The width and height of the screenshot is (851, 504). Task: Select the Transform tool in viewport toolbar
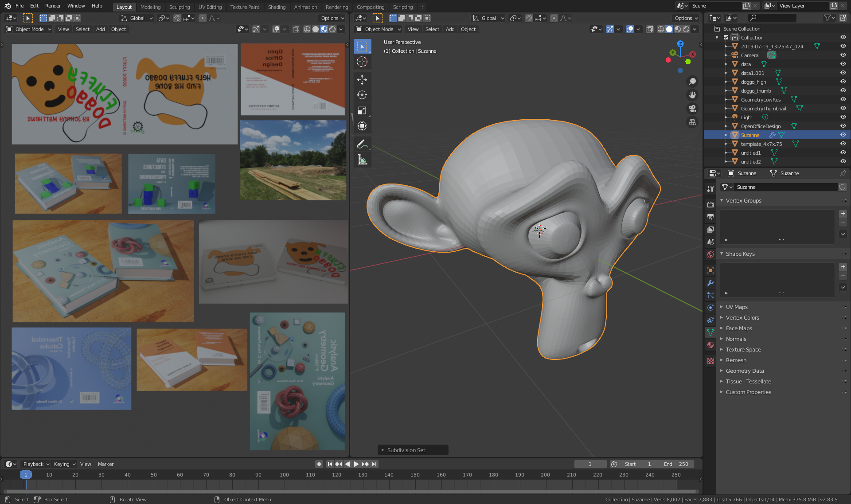click(362, 126)
